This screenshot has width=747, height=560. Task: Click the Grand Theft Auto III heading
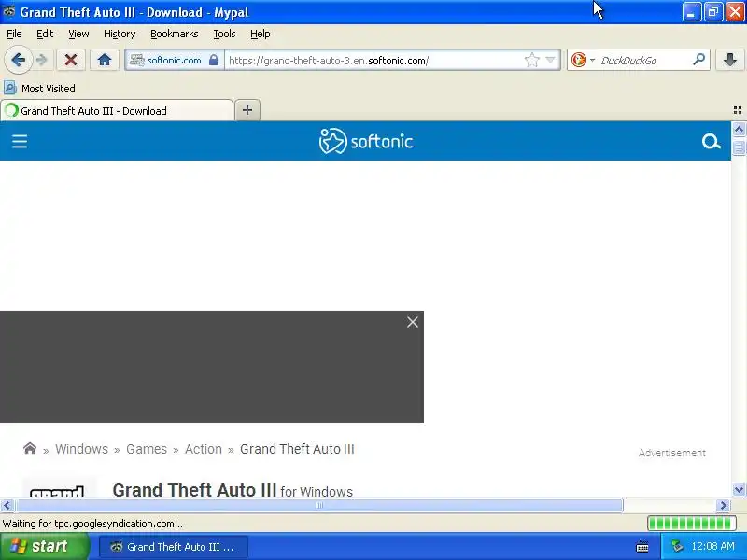194,489
